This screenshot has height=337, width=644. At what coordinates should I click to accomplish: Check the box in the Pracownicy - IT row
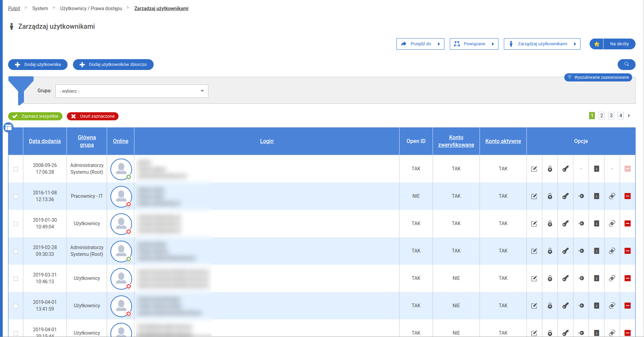click(x=16, y=196)
